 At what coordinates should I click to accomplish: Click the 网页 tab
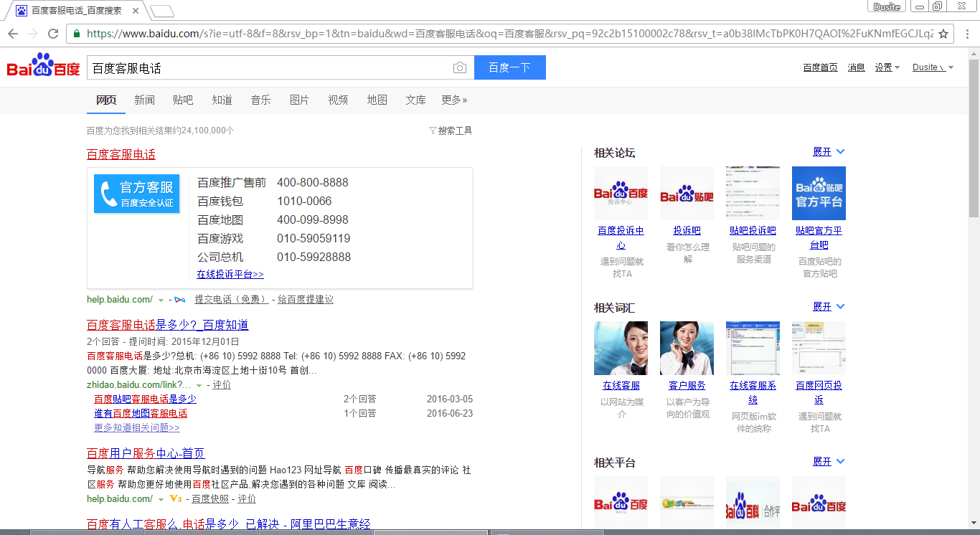pos(106,100)
